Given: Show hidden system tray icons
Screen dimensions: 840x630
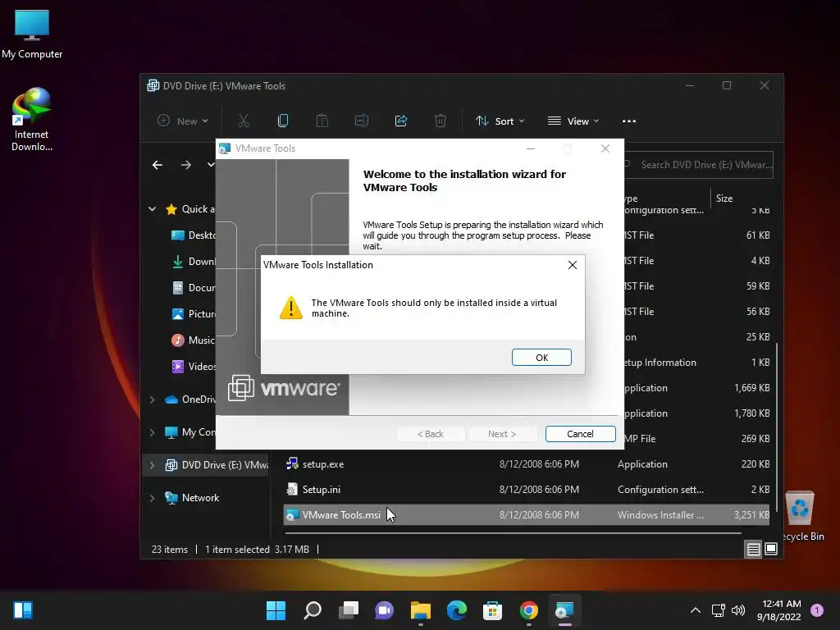Looking at the screenshot, I should [x=696, y=610].
